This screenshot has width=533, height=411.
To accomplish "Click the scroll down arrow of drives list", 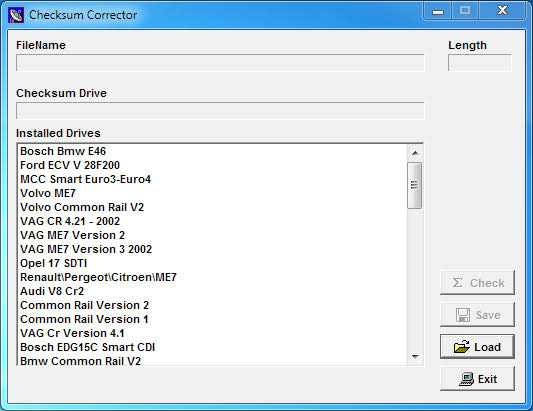I will (415, 357).
